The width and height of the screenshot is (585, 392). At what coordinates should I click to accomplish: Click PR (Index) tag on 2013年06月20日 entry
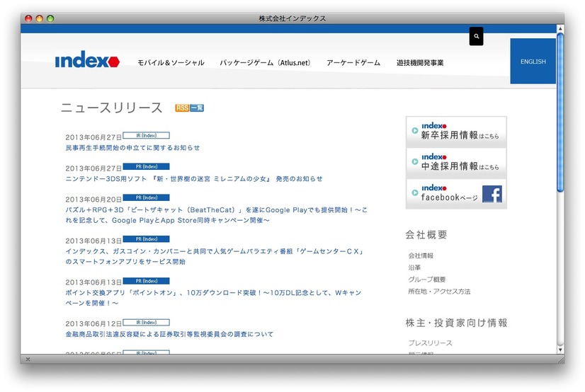(146, 197)
